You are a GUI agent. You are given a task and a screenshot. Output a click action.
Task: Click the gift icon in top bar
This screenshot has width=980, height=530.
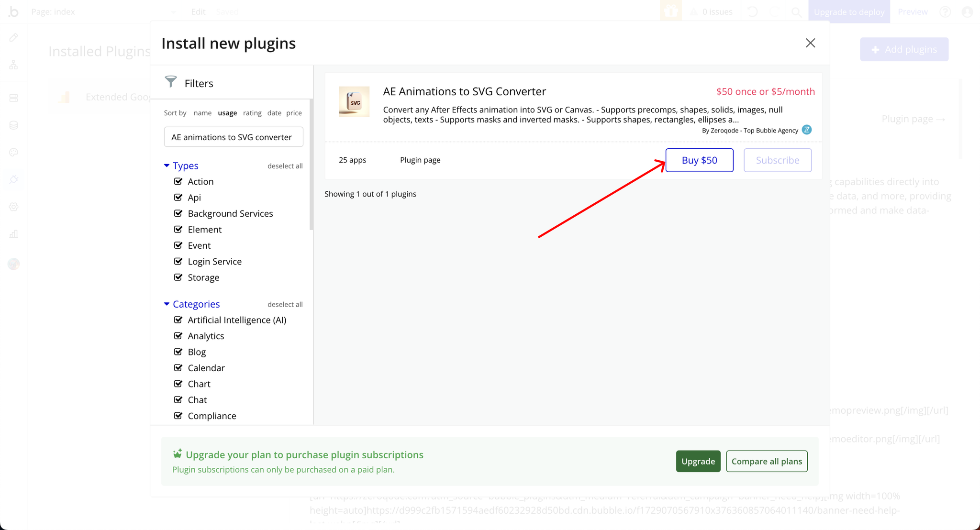coord(671,11)
